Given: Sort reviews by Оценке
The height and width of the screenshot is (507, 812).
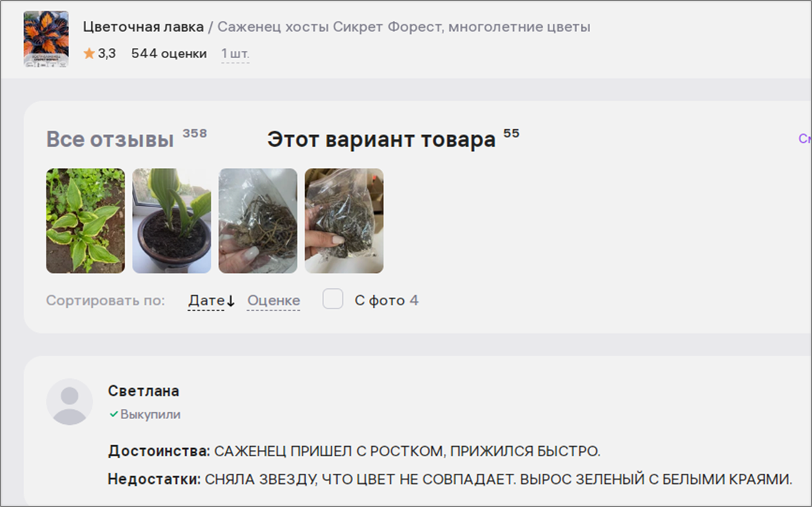Looking at the screenshot, I should [273, 301].
